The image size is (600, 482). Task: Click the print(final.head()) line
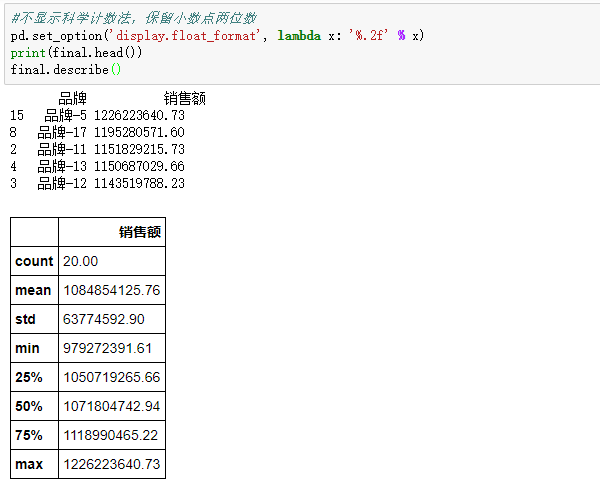[77, 52]
